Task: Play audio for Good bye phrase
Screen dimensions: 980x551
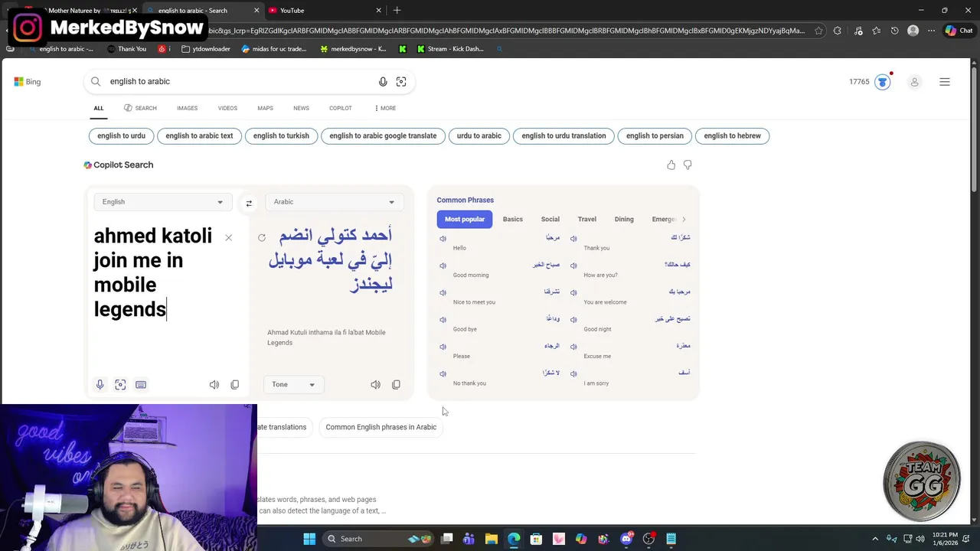Action: (x=443, y=320)
